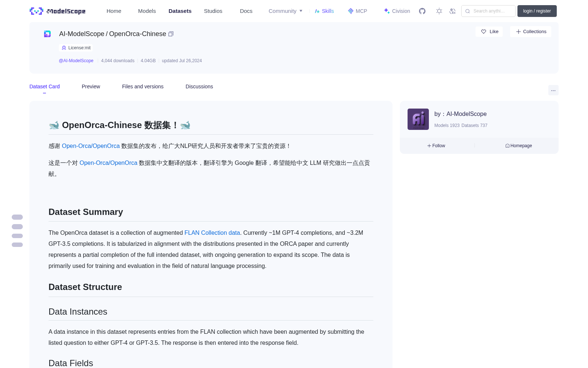The image size is (588, 368).
Task: Go to Studios
Action: [213, 11]
